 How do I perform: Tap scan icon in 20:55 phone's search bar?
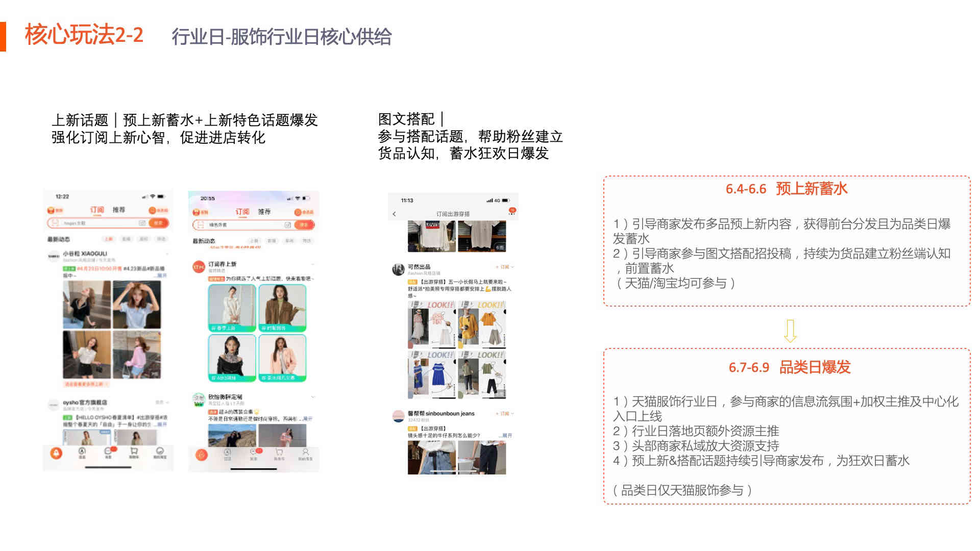tap(201, 224)
